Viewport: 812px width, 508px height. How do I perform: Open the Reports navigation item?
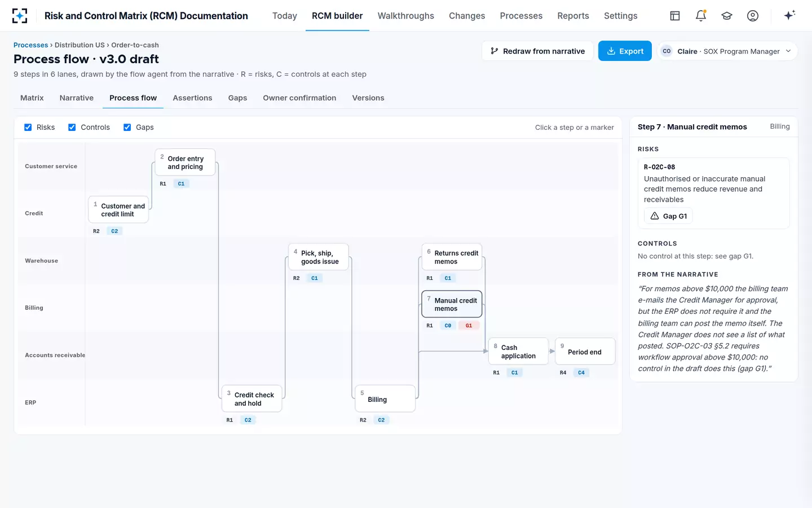573,16
